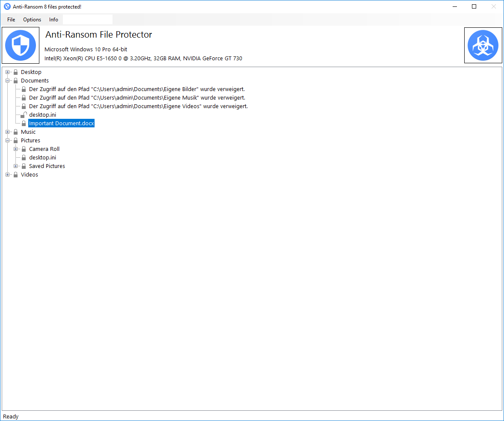Select the Videos folder label

tap(30, 174)
